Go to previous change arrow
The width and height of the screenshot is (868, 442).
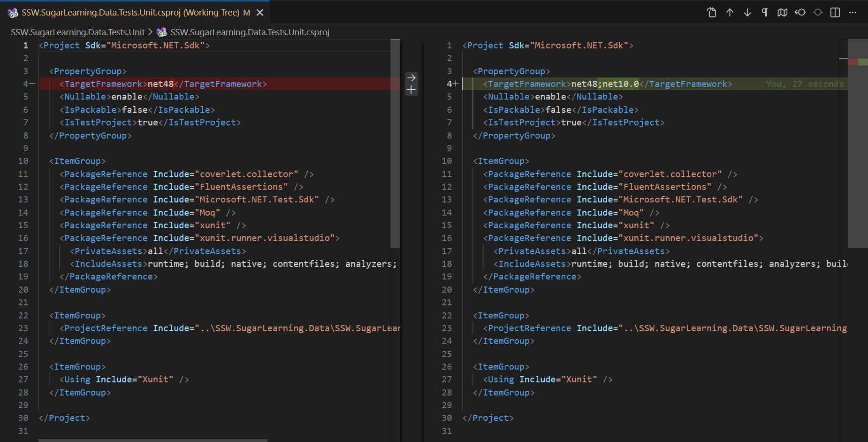(730, 13)
